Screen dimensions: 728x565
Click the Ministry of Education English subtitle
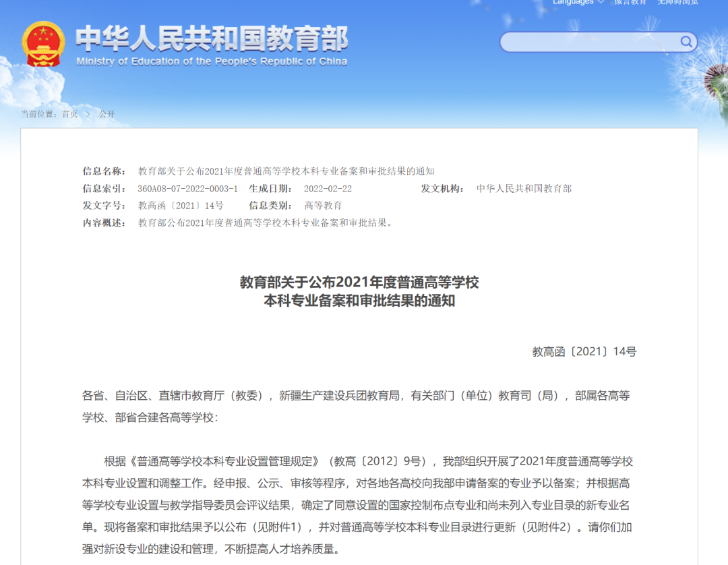point(212,61)
